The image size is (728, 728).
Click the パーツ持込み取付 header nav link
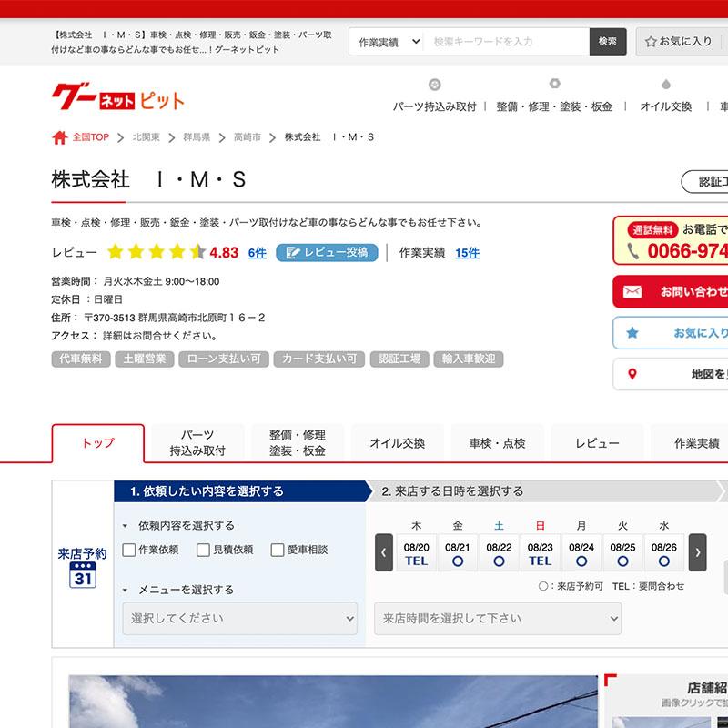click(x=435, y=106)
